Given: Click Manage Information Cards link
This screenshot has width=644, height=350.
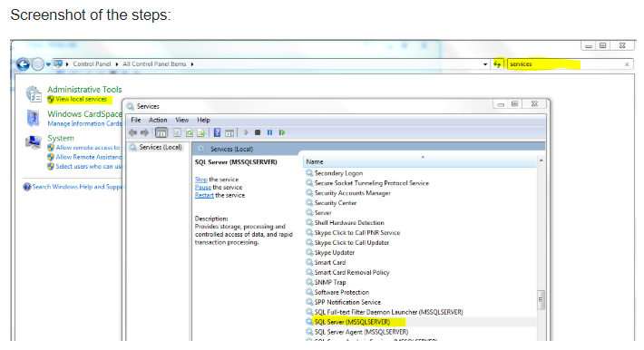Looking at the screenshot, I should pos(84,123).
